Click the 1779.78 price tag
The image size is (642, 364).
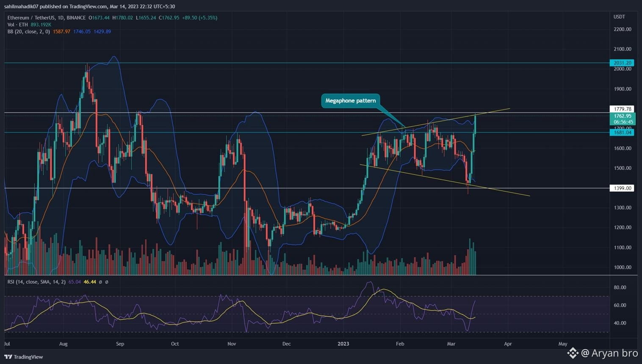pyautogui.click(x=622, y=109)
